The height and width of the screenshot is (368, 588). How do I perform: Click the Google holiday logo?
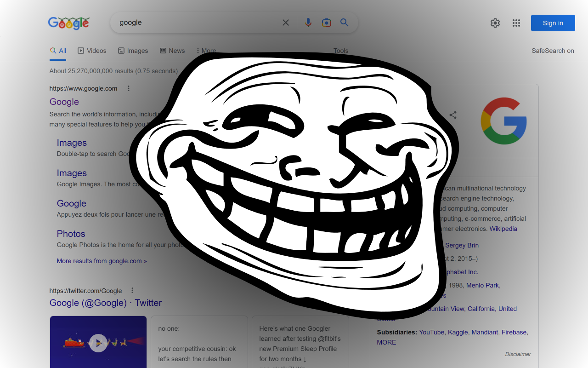click(69, 23)
